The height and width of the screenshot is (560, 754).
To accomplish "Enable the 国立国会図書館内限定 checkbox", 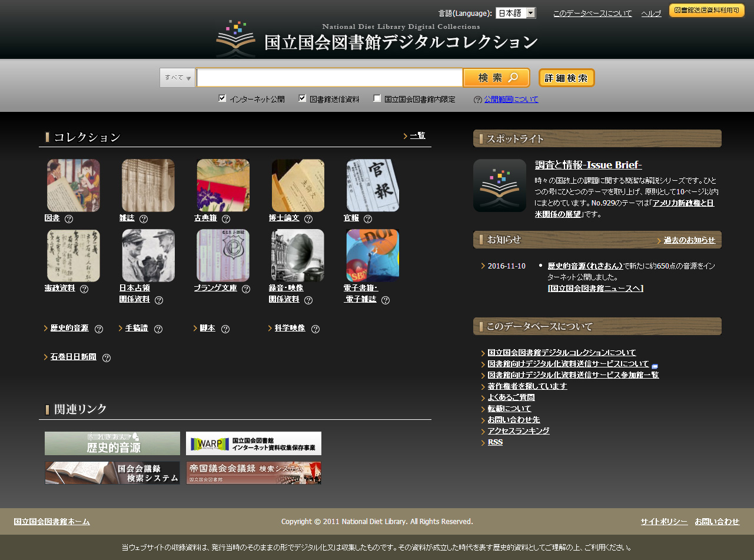I will click(377, 98).
